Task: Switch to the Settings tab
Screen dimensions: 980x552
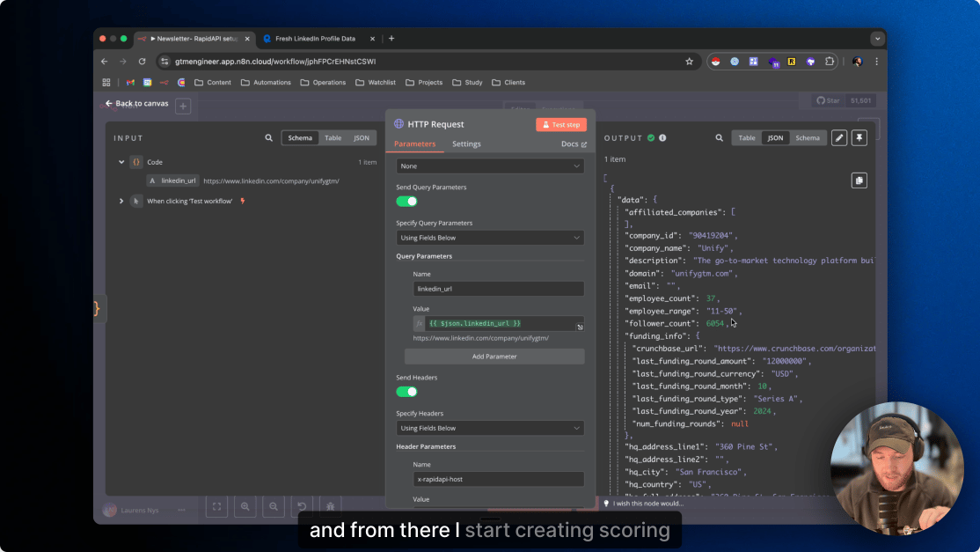Action: coord(466,144)
